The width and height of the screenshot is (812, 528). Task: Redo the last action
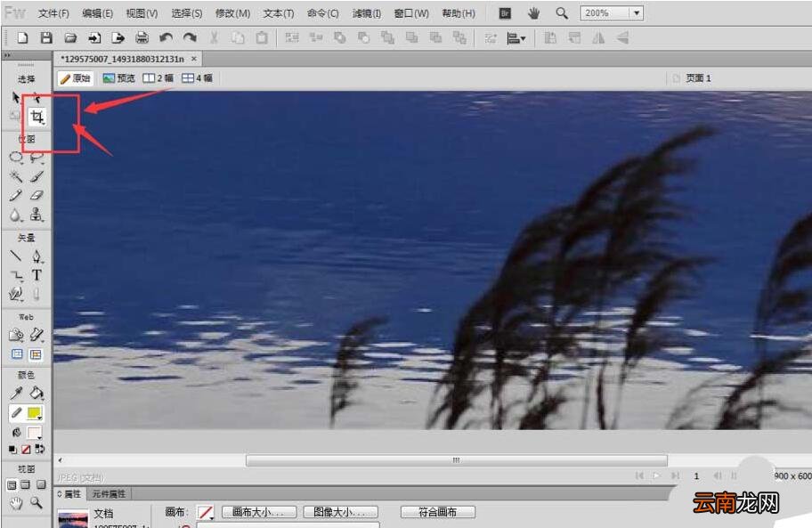[190, 37]
